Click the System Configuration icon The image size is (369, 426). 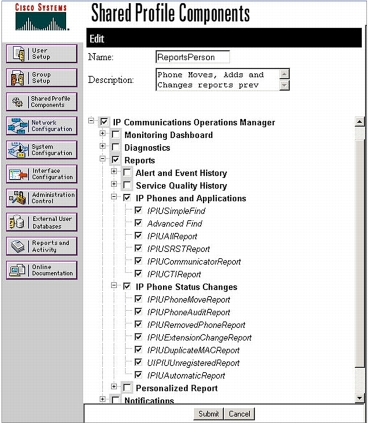point(18,150)
